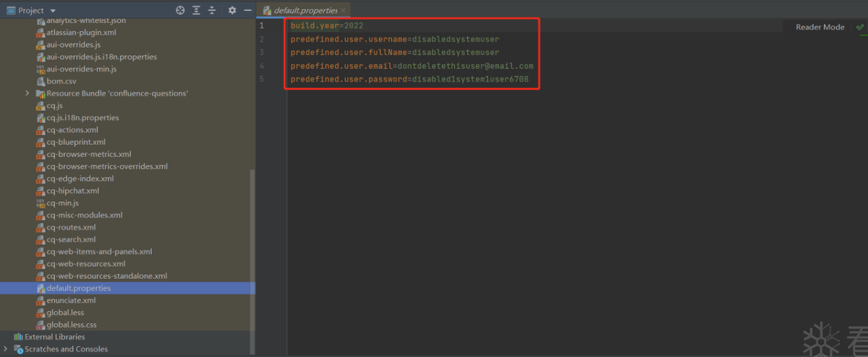This screenshot has width=868, height=357.
Task: Select aui-overrides.js.i18n.properties file
Action: pyautogui.click(x=101, y=56)
